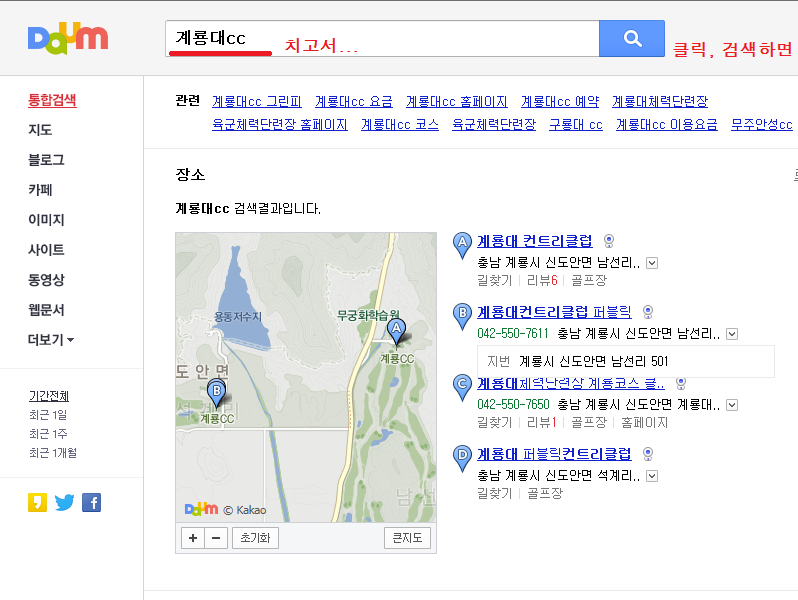The height and width of the screenshot is (600, 798).
Task: Open related search 구룡대 cc
Action: (576, 124)
